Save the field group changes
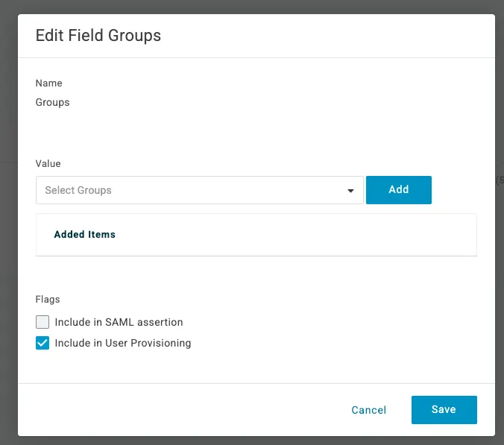Screen dimensions: 504x445 point(444,410)
